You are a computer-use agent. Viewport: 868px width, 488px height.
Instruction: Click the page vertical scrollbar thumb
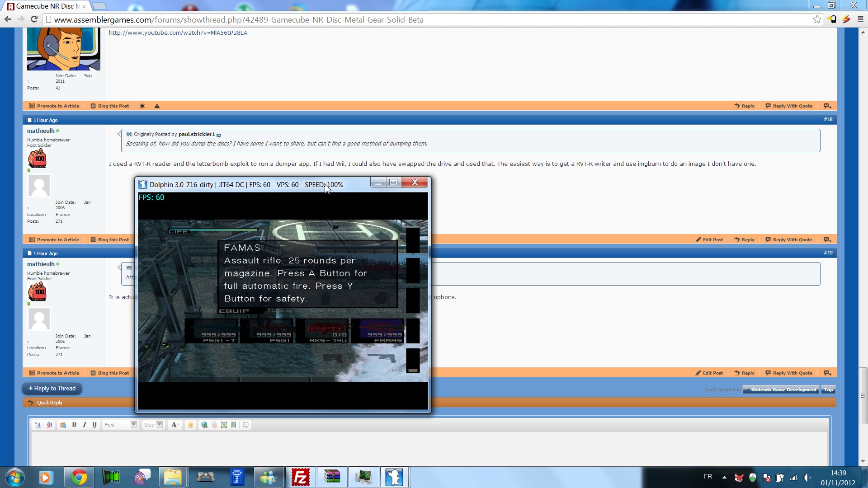tap(863, 396)
